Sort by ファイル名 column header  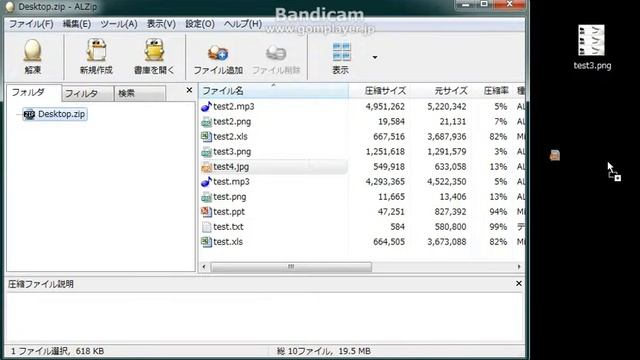273,91
